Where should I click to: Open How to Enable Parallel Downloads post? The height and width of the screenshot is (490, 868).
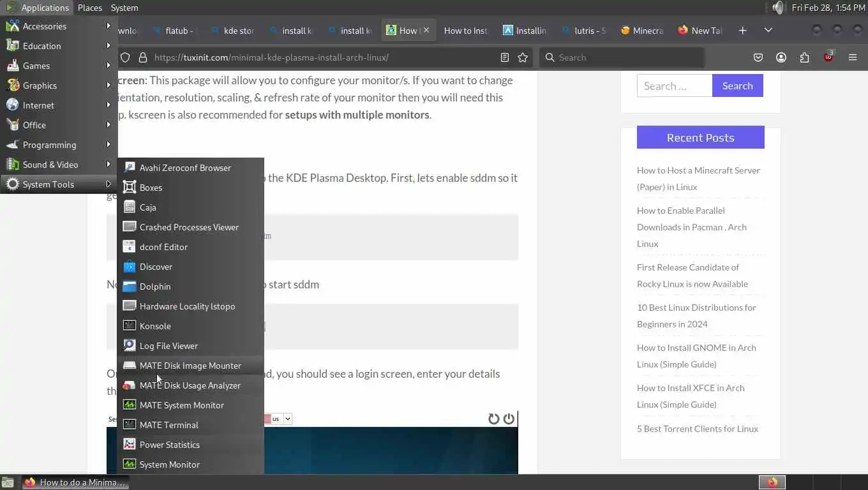point(692,227)
